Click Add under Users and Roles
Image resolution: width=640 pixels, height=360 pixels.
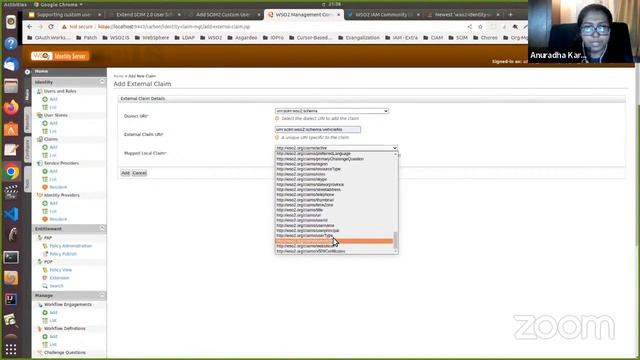53,99
